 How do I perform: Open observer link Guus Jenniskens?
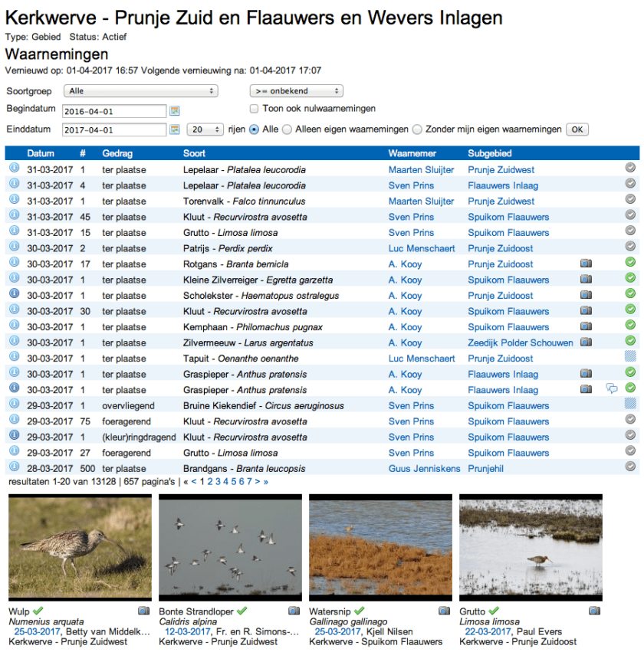[x=424, y=469]
